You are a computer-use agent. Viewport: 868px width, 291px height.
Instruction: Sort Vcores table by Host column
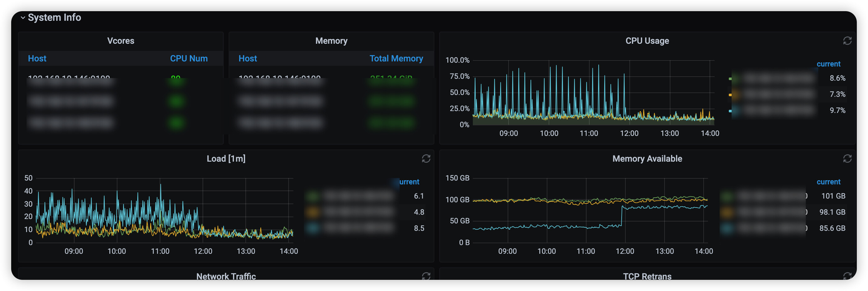[x=37, y=59]
